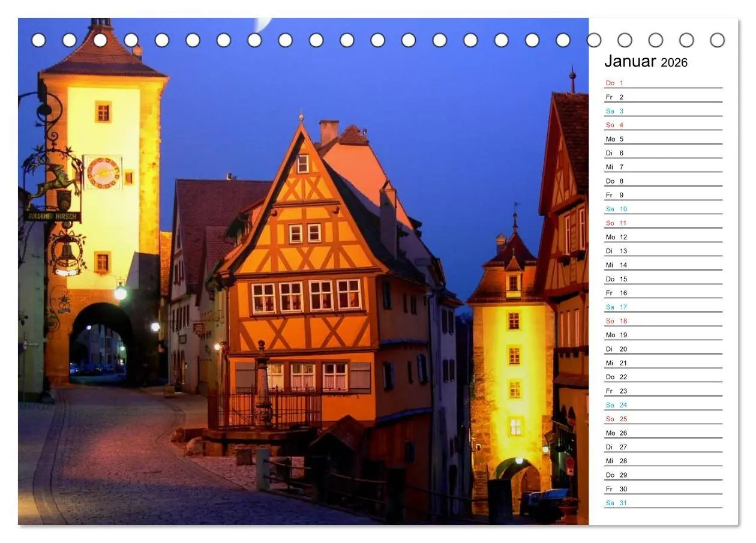Select the 'Fr 2' calendar row
Image resolution: width=756 pixels, height=543 pixels.
(x=663, y=97)
